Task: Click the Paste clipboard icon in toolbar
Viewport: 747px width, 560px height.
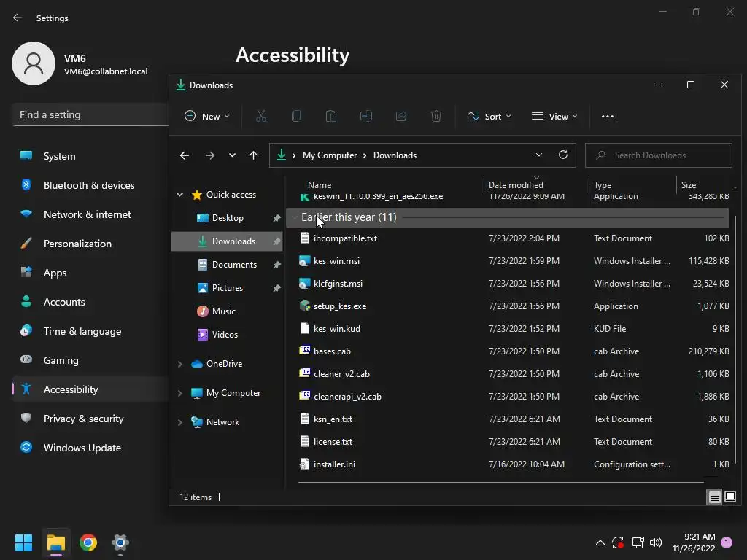Action: coord(331,116)
